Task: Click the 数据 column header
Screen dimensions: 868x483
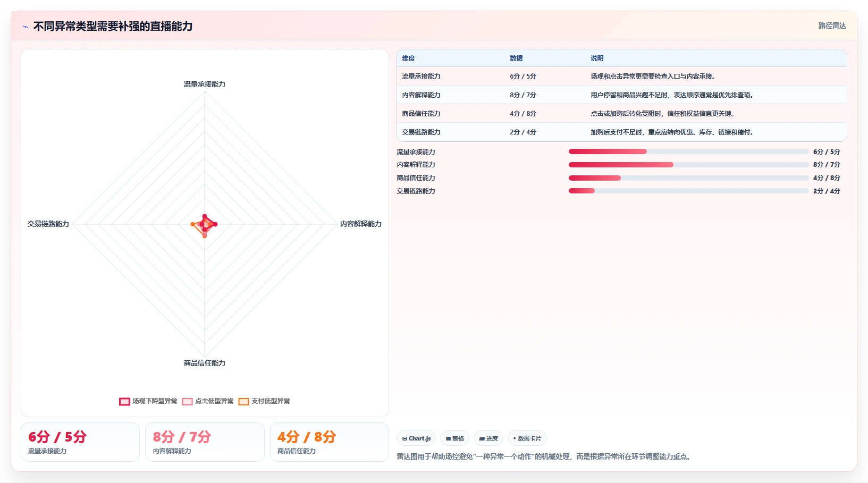Action: 516,58
